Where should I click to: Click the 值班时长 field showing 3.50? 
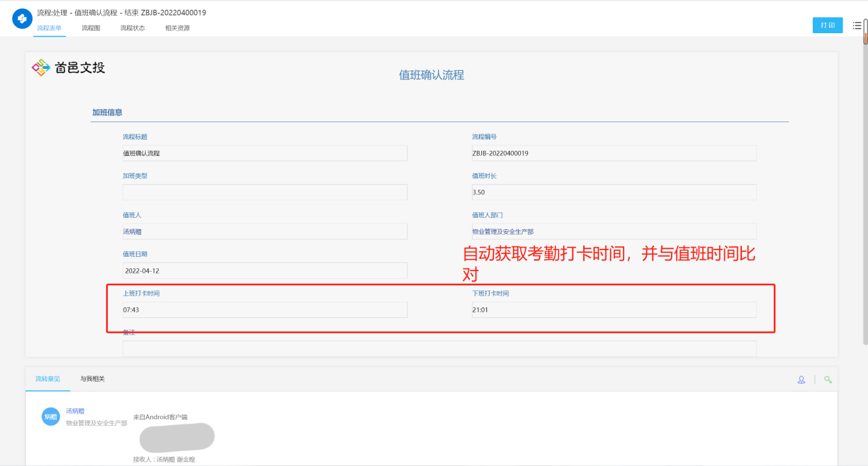click(x=614, y=192)
